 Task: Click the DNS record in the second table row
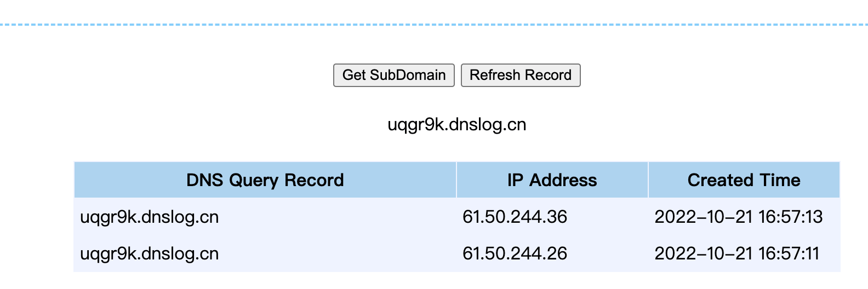pos(149,254)
